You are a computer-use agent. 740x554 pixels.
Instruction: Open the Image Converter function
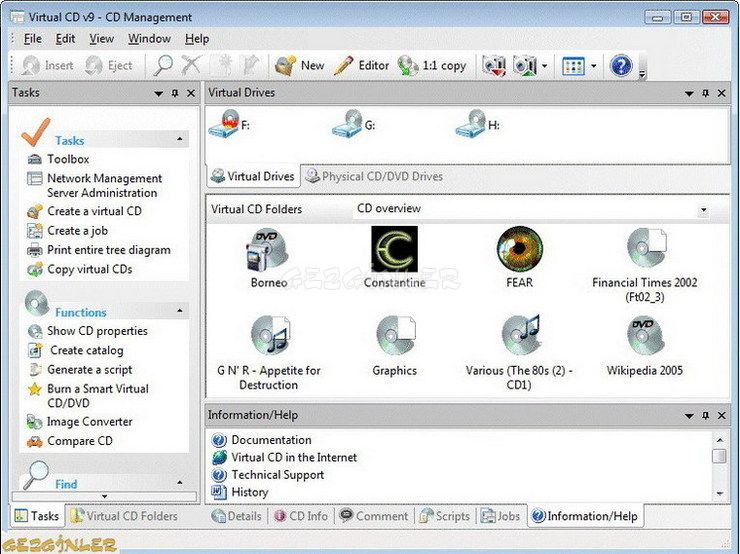[x=80, y=421]
